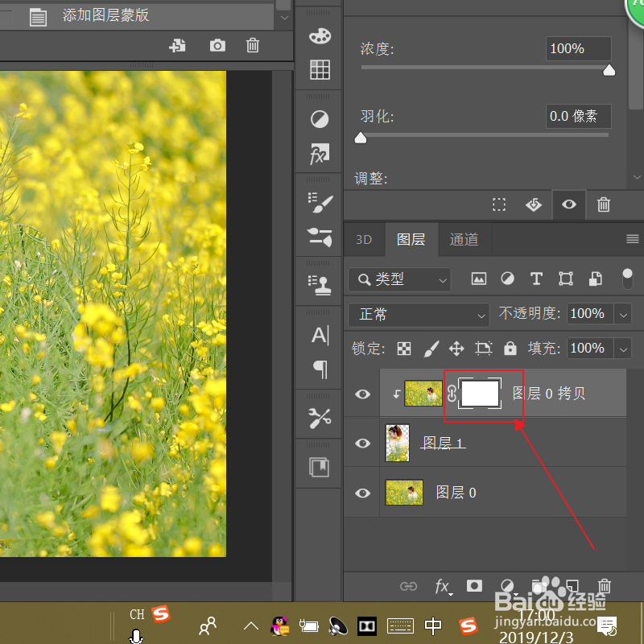
Task: Adjust the 羽化 feather slider handle
Action: coord(360,138)
